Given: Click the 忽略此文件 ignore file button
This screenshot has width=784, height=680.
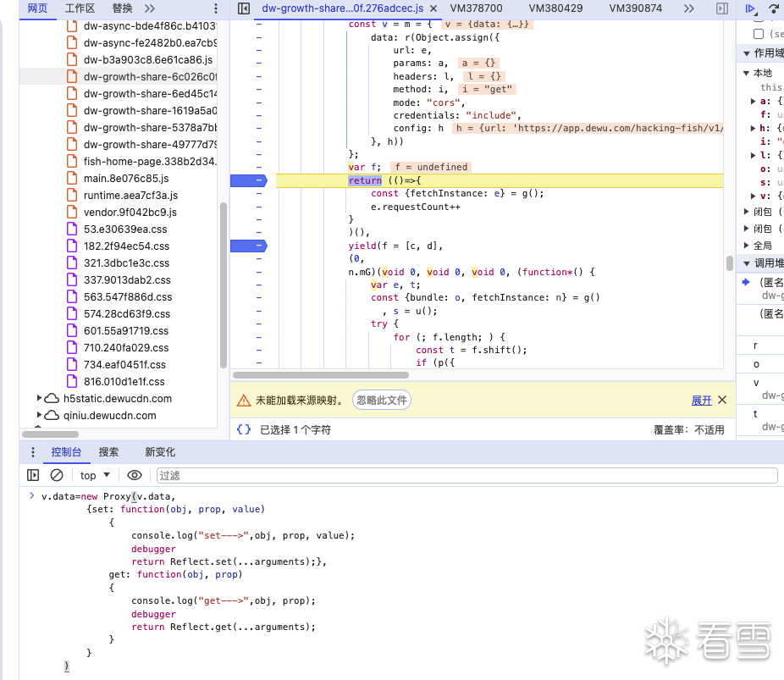Looking at the screenshot, I should click(382, 400).
